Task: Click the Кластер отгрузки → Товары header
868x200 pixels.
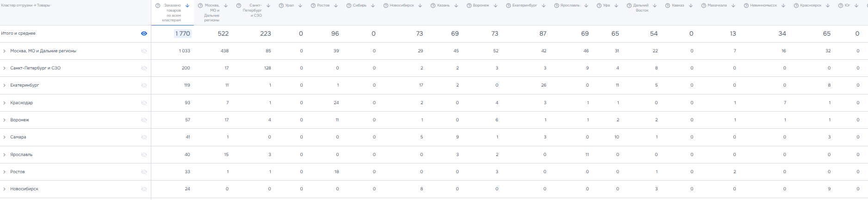Action: tap(25, 6)
